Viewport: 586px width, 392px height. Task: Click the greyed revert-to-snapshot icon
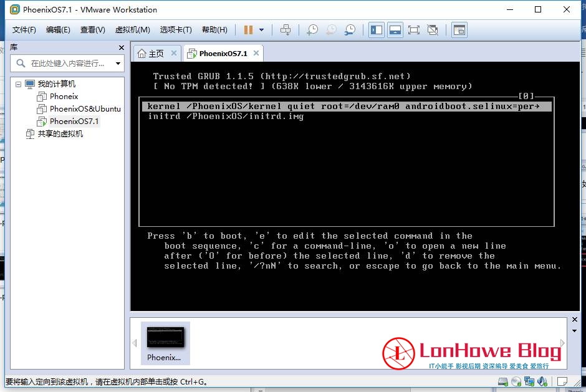331,30
